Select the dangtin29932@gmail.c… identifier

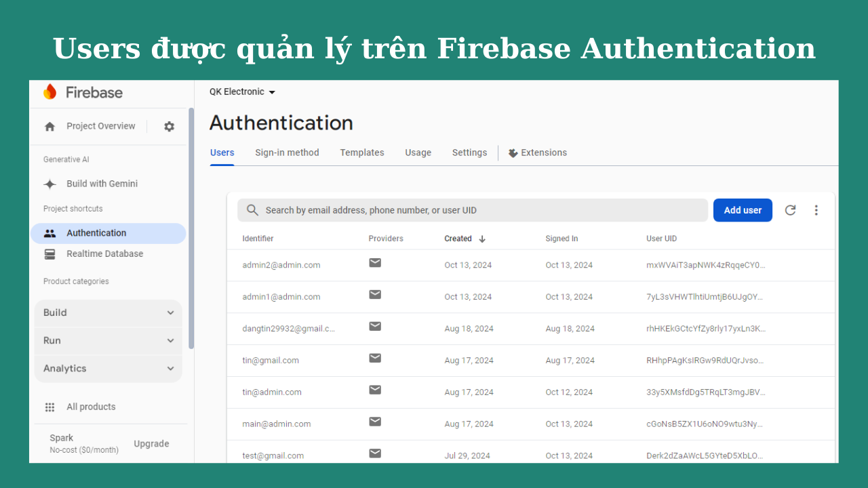click(x=289, y=329)
